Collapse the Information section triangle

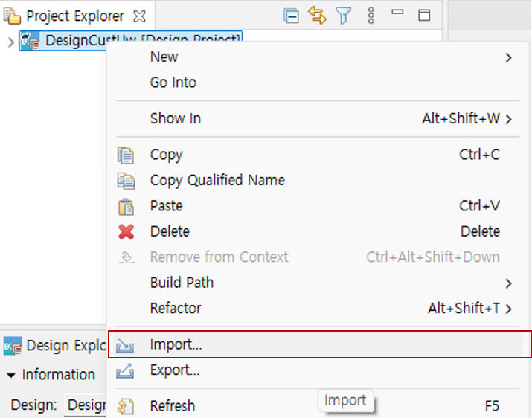[10, 375]
